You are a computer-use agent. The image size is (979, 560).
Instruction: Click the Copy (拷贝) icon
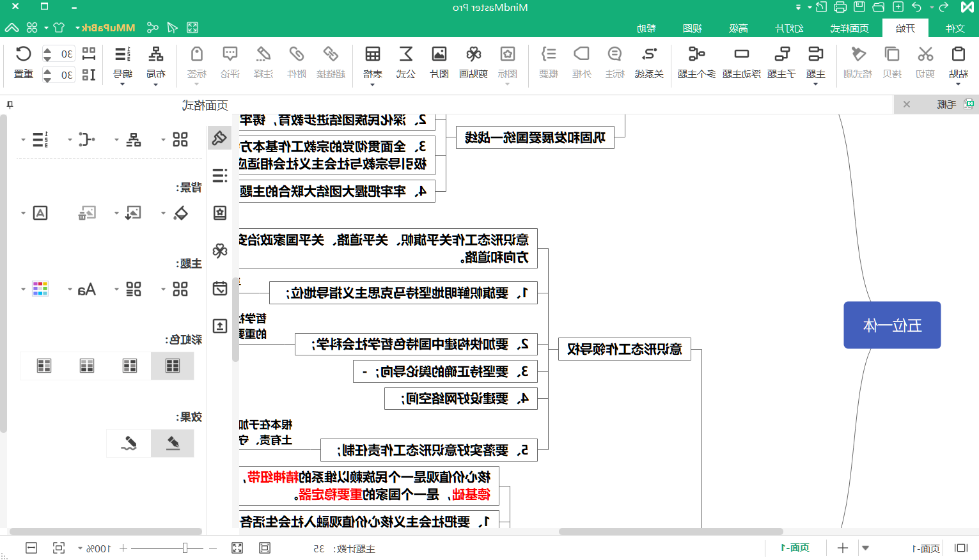tap(892, 54)
